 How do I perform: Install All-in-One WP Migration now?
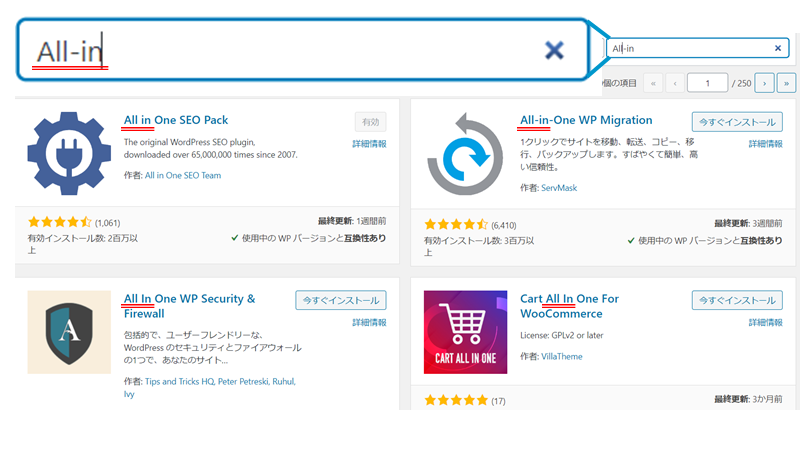coord(737,122)
